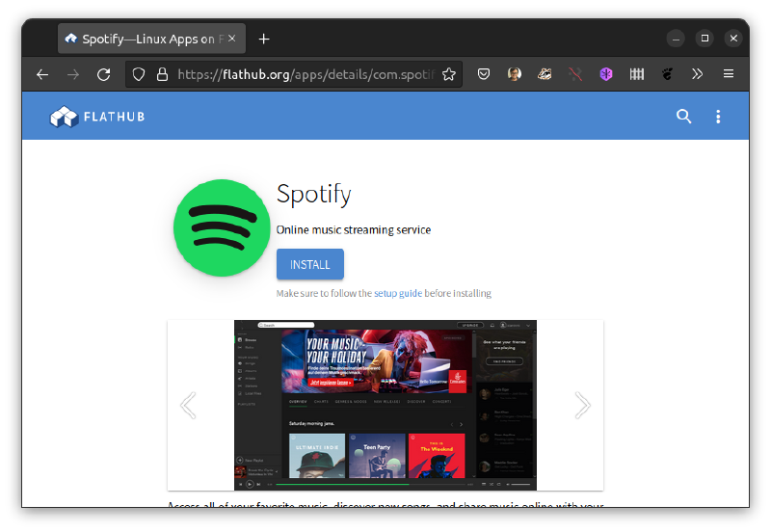Image resolution: width=771 pixels, height=532 pixels.
Task: Bookmark this page with star icon
Action: tap(448, 74)
